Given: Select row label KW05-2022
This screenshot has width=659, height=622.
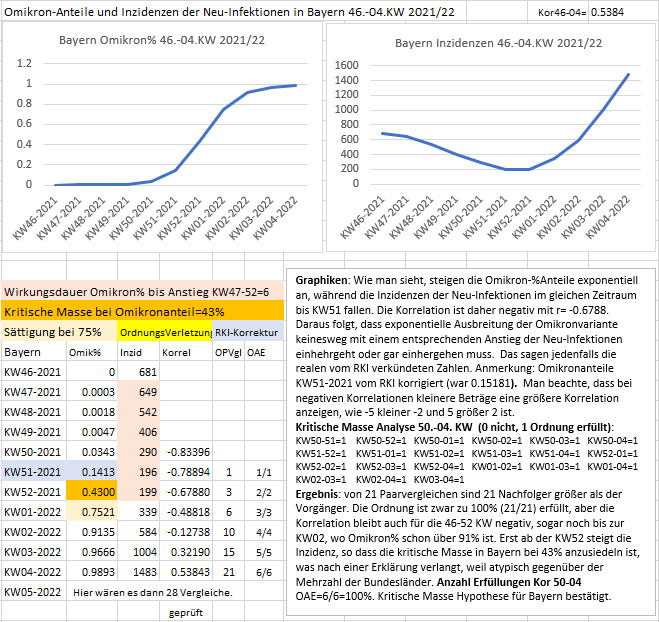Looking at the screenshot, I should click(34, 592).
